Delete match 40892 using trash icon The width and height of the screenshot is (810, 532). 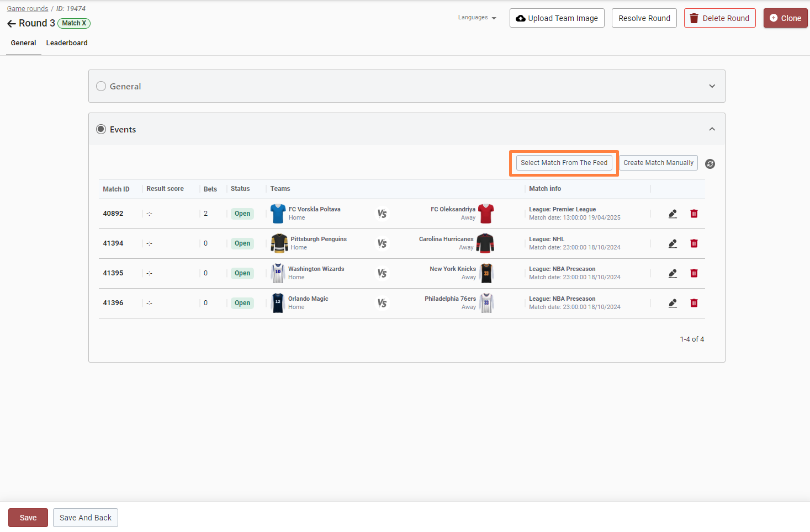(x=694, y=214)
